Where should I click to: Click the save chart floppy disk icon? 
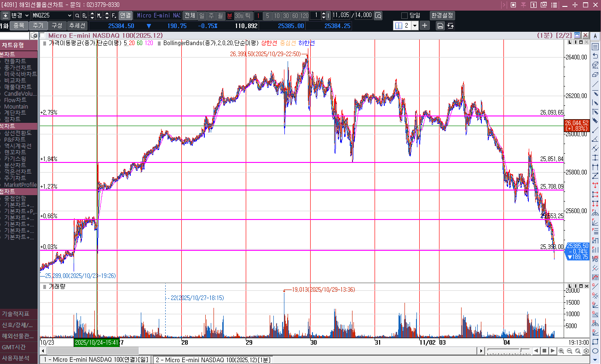pyautogui.click(x=440, y=26)
